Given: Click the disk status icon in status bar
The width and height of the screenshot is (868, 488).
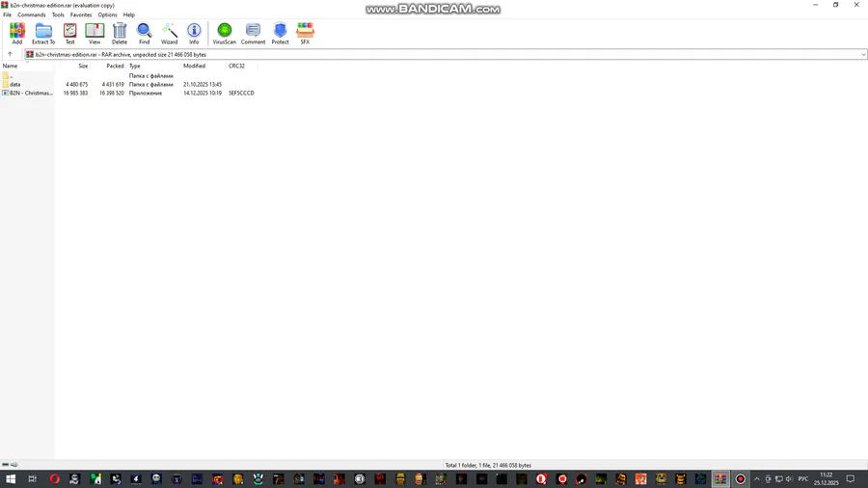Looking at the screenshot, I should pos(6,465).
